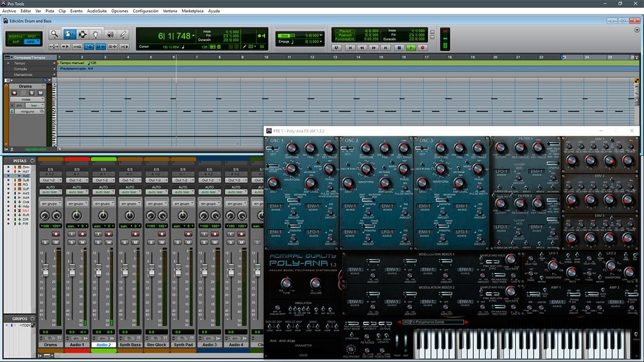Viewport: 644px width, 362px height.
Task: Enable Shuffle edit mode
Action: coord(16,36)
